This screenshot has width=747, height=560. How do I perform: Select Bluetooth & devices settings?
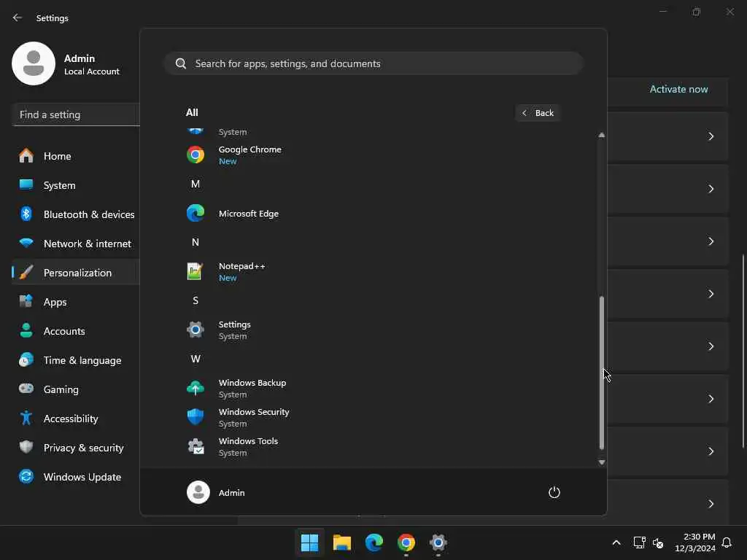(x=76, y=214)
